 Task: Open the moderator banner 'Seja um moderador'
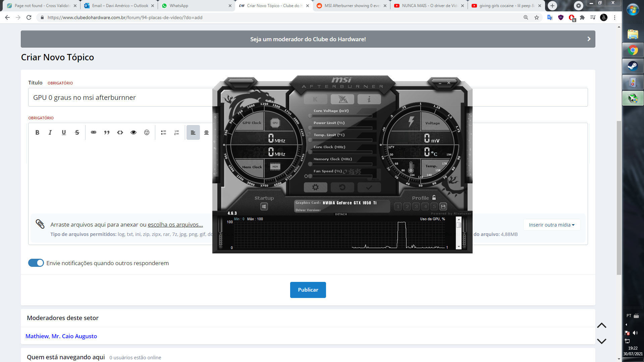coord(308,39)
